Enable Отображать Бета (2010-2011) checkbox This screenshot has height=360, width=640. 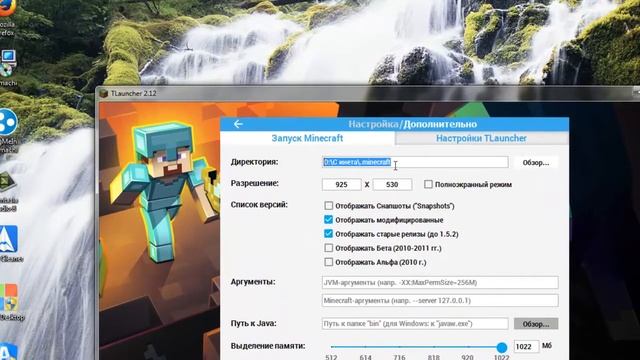[x=329, y=248]
